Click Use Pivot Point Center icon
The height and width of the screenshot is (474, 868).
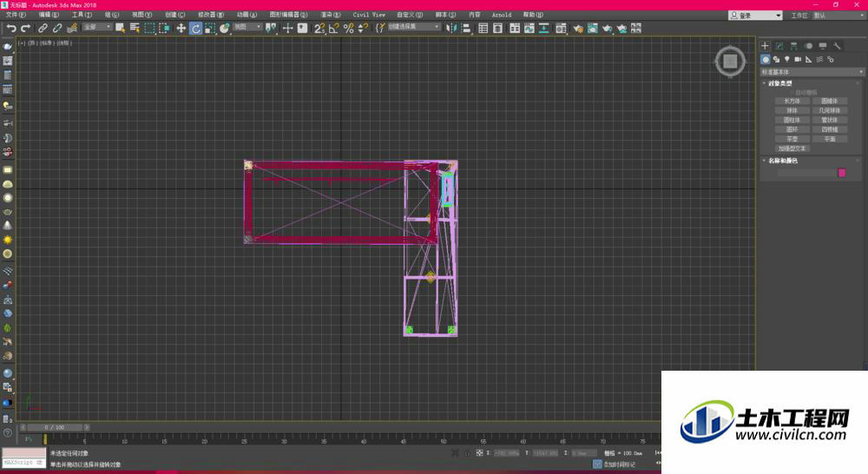271,28
